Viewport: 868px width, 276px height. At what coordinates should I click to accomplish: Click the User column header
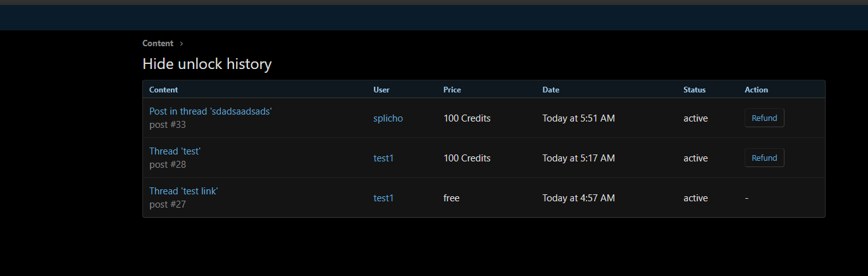(381, 90)
